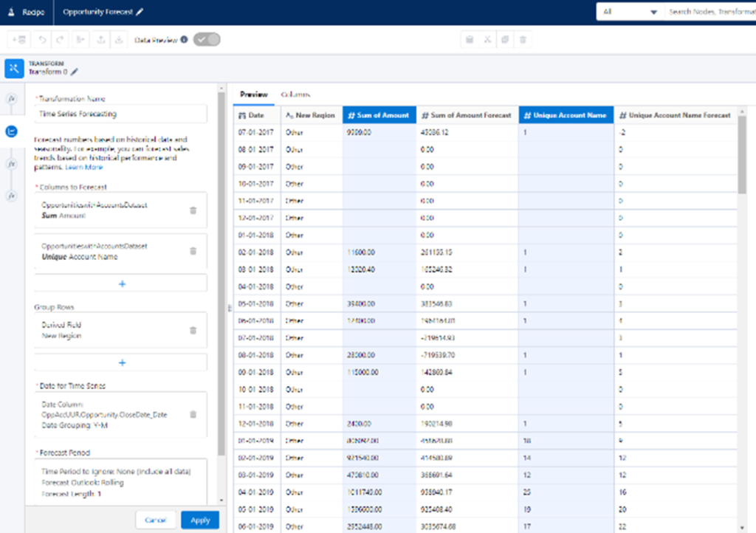Screen dimensions: 756x533
Task: Click the Apply button
Action: (199, 520)
